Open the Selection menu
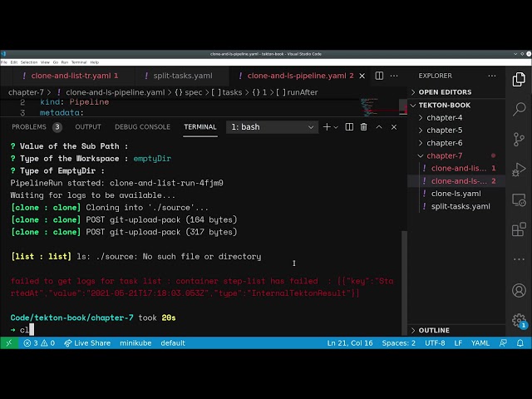Viewport: 532px width, 399px height. (x=29, y=62)
